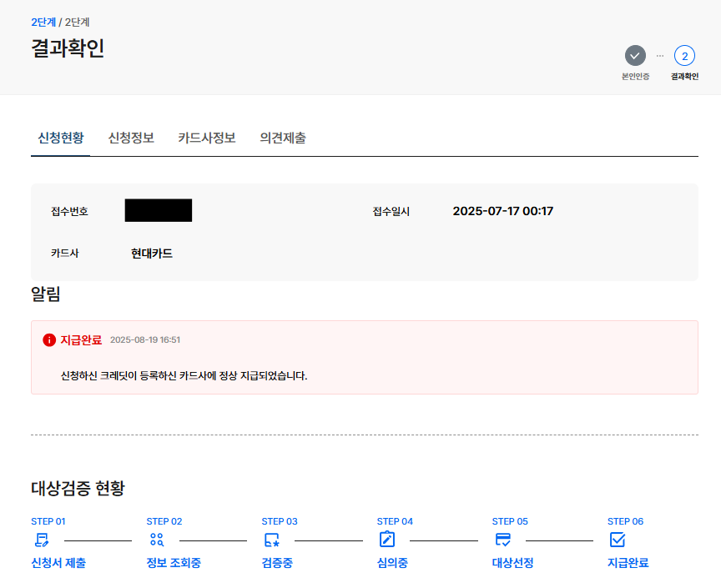Switch to the 신청정보 tab

[129, 138]
